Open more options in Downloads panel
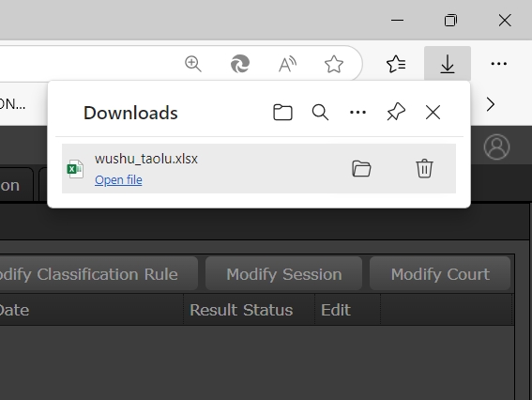This screenshot has height=400, width=532. [x=357, y=112]
